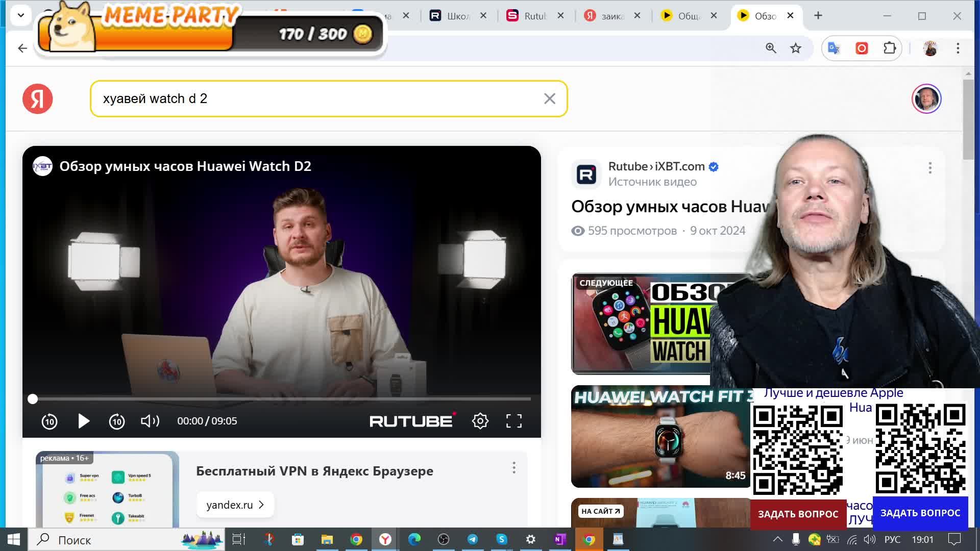Play the Huawei Watch D2 video
The image size is (980, 551).
tap(84, 421)
